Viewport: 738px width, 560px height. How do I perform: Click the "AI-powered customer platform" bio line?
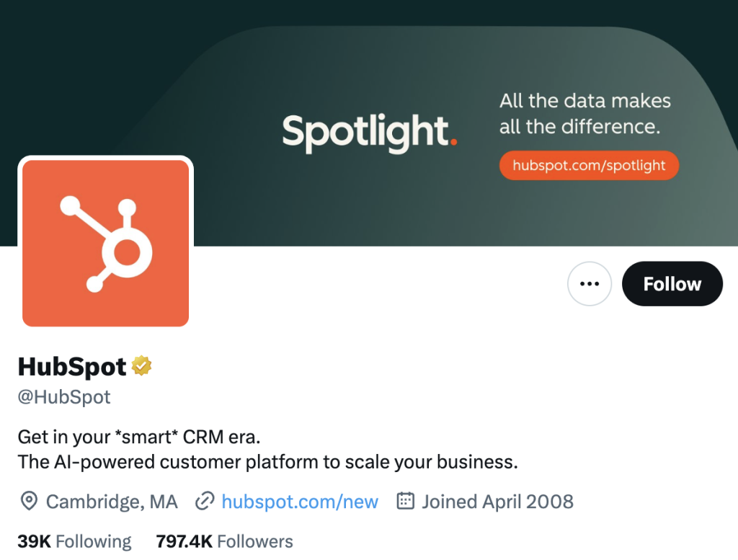pos(267,462)
